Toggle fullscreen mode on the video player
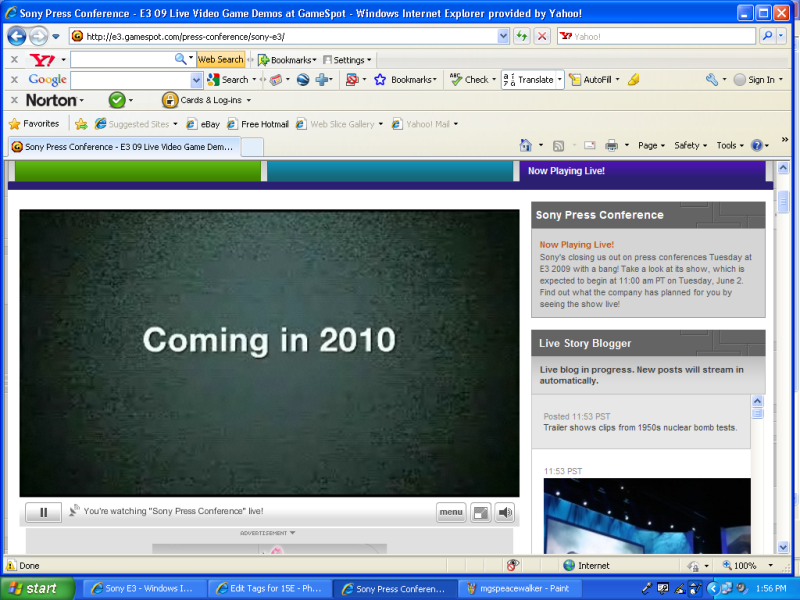The image size is (800, 600). coord(481,512)
